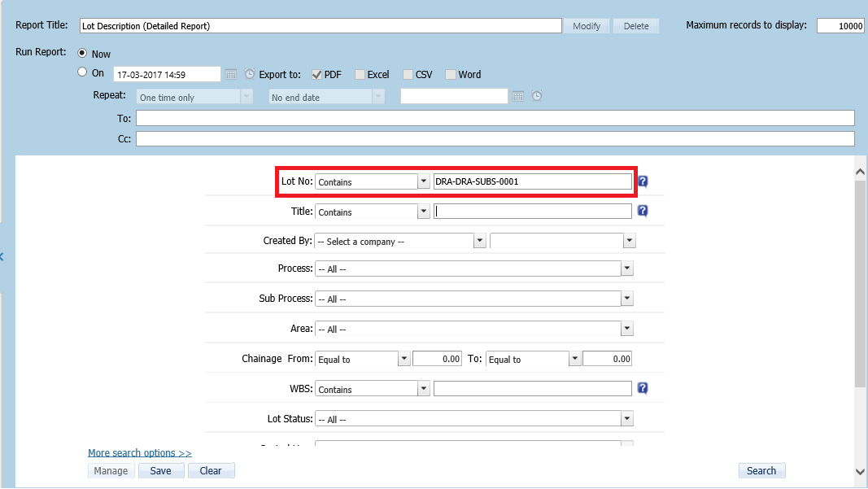Viewport: 868px width, 489px height.
Task: Open help icon for Title field
Action: point(643,211)
